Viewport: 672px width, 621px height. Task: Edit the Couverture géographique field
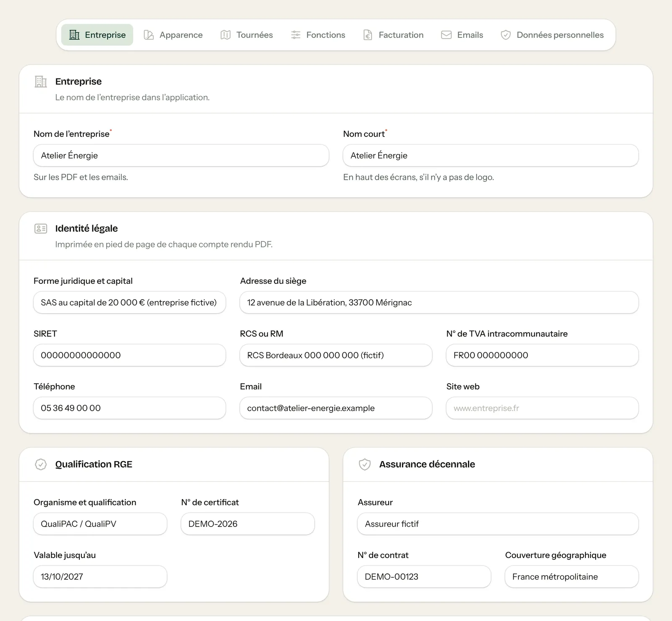click(x=572, y=576)
